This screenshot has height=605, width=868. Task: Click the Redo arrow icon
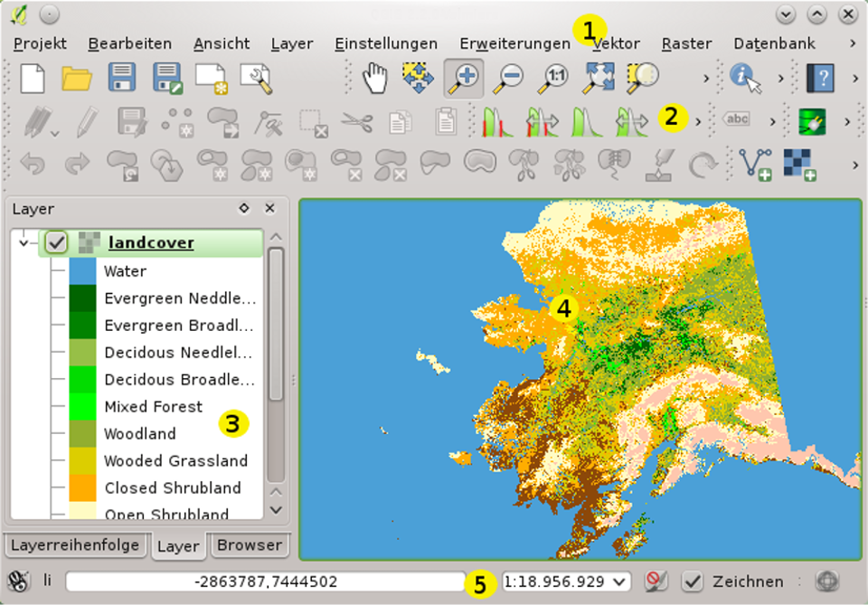point(77,165)
